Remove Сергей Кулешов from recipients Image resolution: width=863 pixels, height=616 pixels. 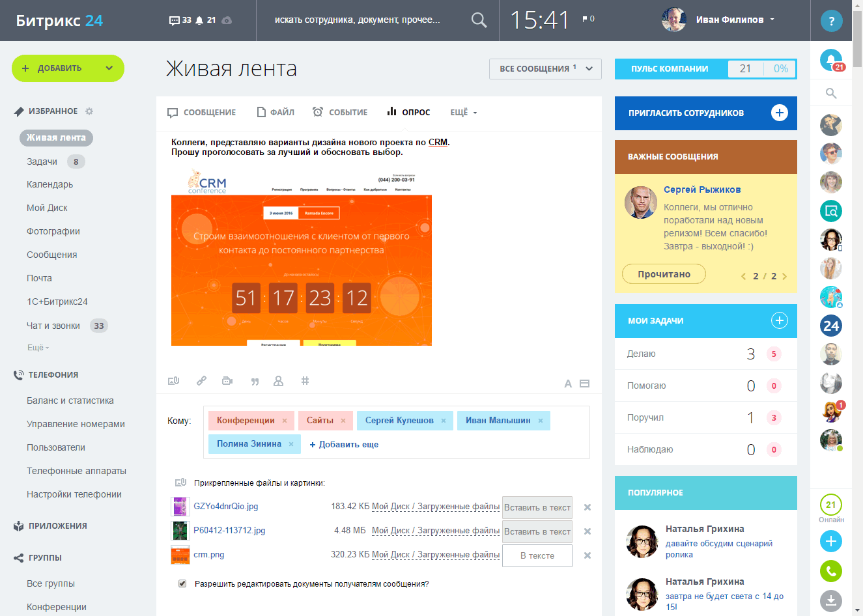point(444,421)
